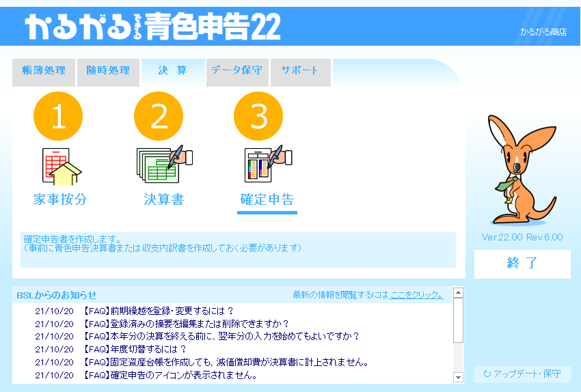581x392 pixels.
Task: Click the orange step 2 circle
Action: pos(159,116)
